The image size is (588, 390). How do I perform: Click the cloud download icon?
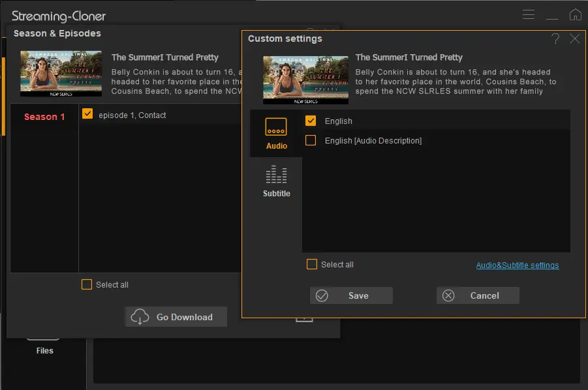tap(140, 316)
